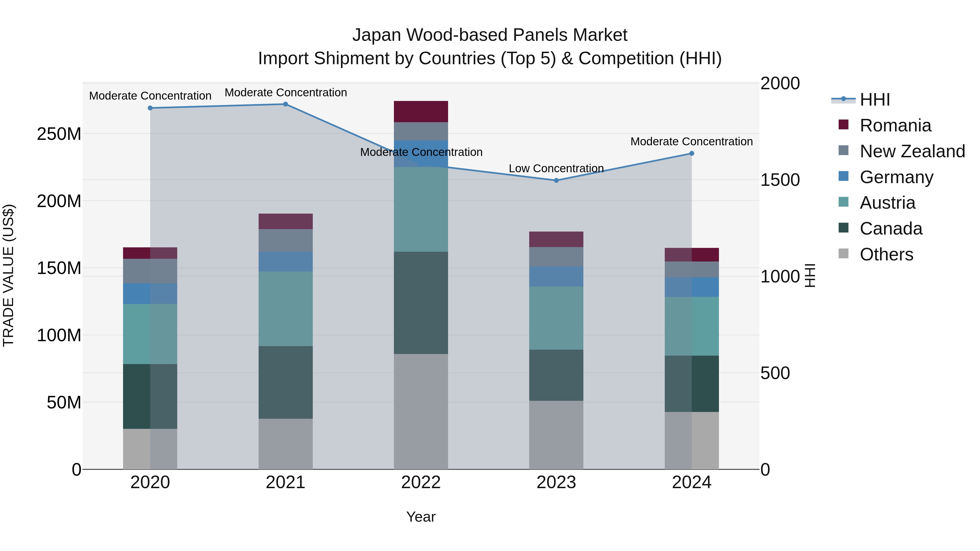
Task: Click the 'Year' x-axis title
Action: tap(421, 517)
